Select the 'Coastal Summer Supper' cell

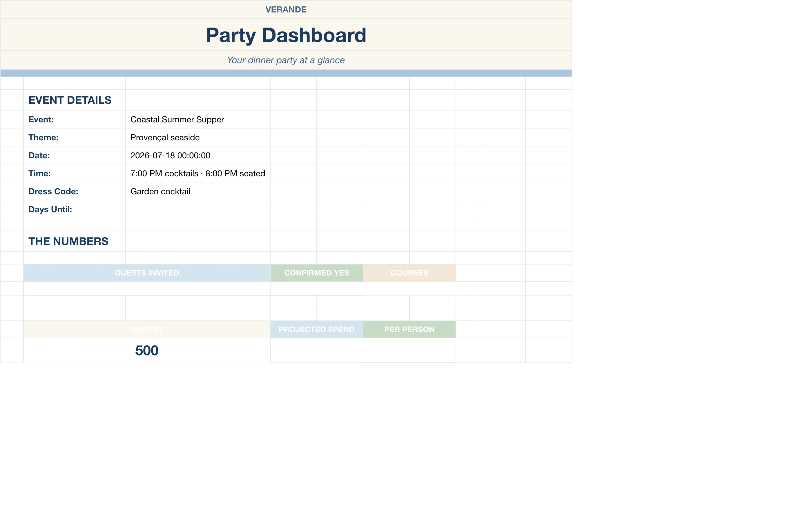click(197, 119)
